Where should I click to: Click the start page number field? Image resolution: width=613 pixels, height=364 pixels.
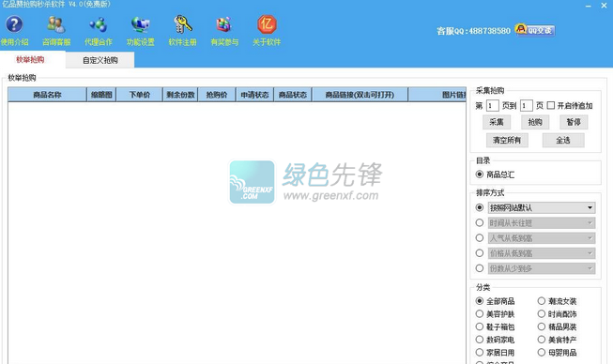point(492,105)
